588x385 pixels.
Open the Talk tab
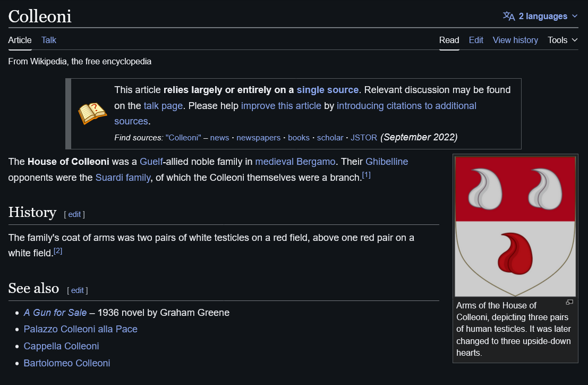pos(49,40)
